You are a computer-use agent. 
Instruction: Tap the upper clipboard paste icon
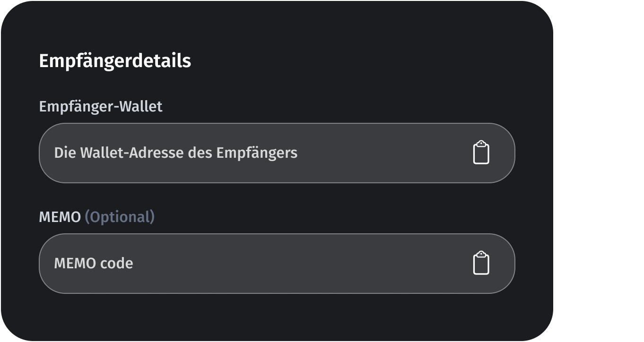click(481, 153)
